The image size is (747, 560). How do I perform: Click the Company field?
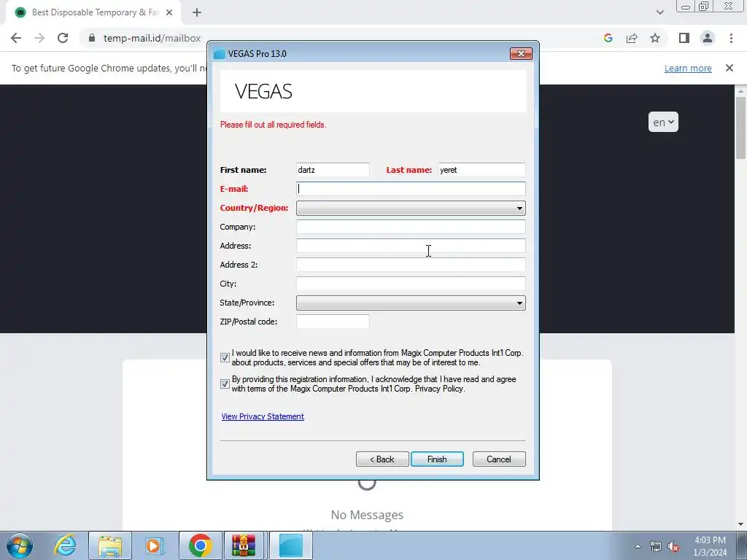click(x=411, y=227)
